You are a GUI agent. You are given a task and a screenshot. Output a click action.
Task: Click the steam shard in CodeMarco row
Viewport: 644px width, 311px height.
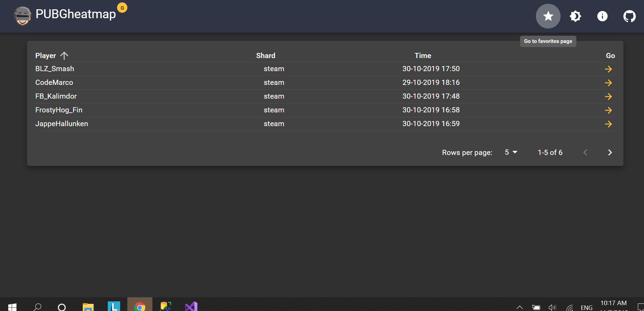(274, 82)
